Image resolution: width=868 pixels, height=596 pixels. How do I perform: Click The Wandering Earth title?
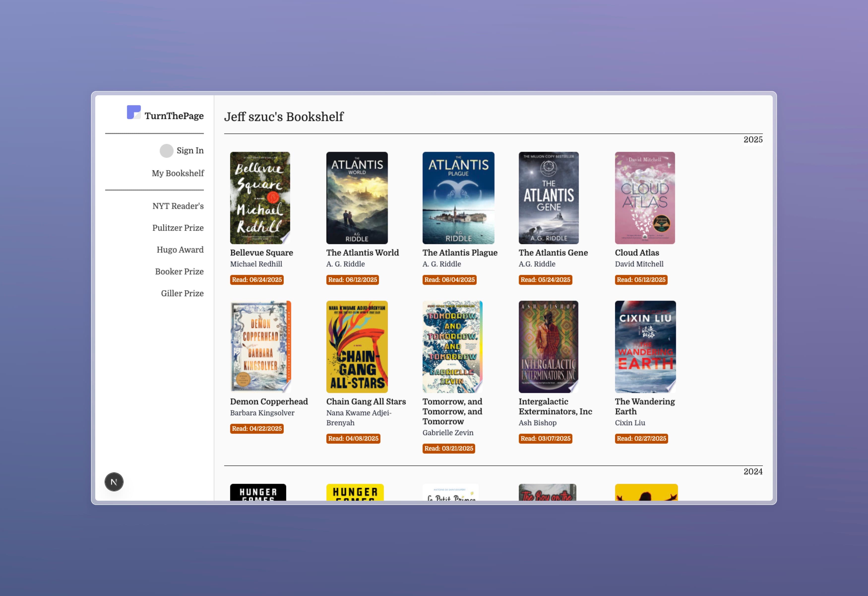(x=645, y=406)
